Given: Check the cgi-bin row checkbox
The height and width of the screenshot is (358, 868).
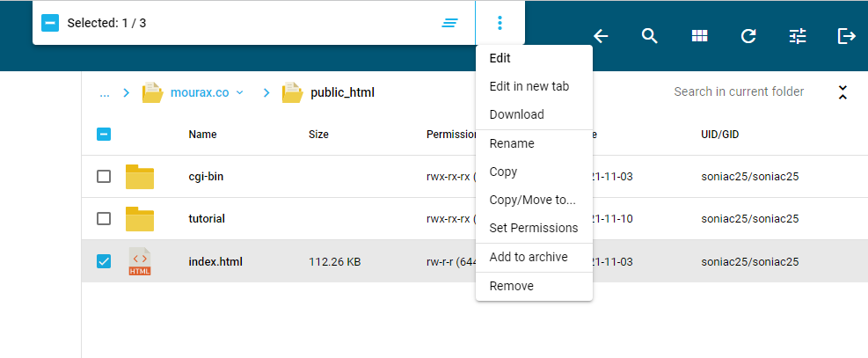Looking at the screenshot, I should pos(104,177).
